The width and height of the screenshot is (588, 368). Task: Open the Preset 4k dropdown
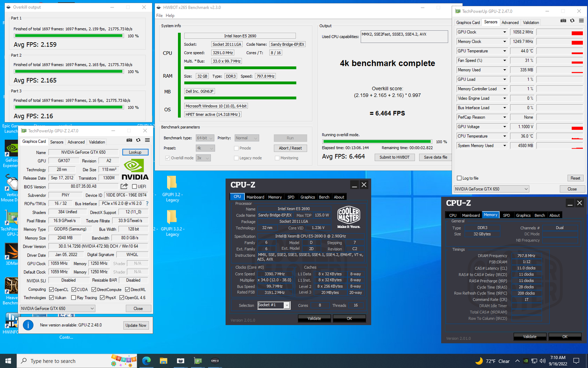coord(205,148)
